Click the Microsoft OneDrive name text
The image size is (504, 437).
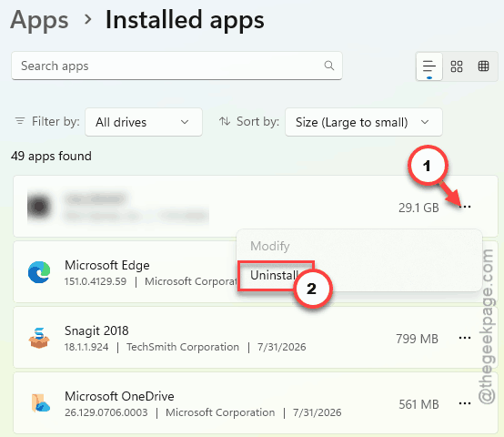(x=119, y=396)
